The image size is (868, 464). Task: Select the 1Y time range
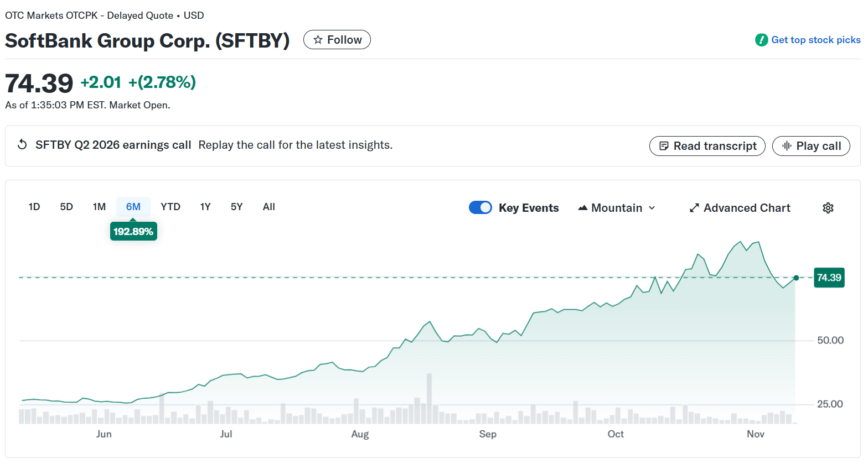point(205,207)
